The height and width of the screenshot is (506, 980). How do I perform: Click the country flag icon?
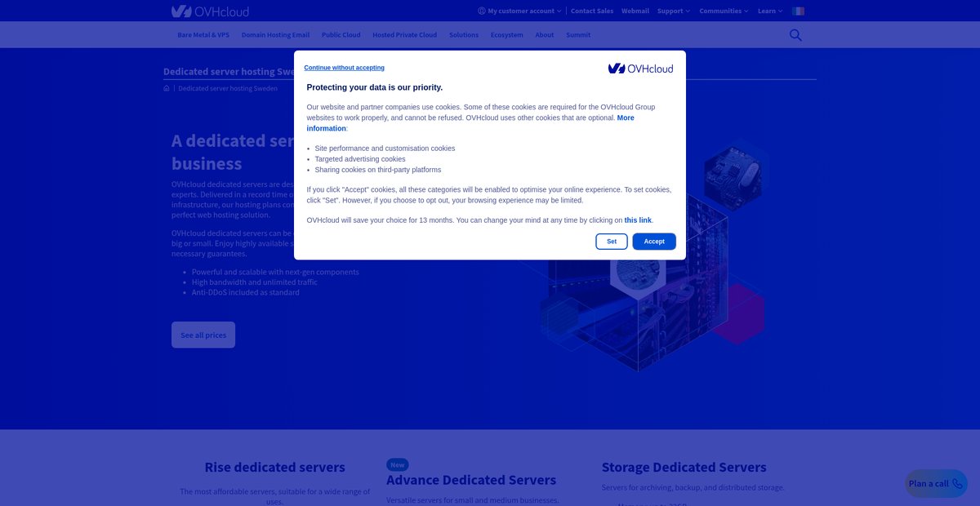(x=798, y=11)
